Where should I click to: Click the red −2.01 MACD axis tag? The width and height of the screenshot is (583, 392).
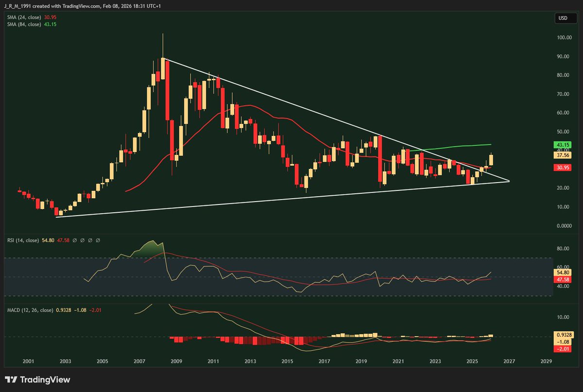click(562, 349)
